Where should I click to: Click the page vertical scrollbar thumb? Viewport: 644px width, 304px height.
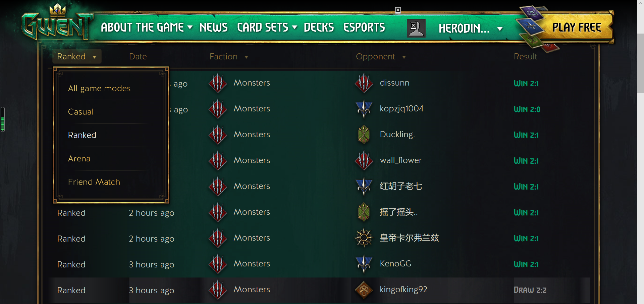point(641,63)
